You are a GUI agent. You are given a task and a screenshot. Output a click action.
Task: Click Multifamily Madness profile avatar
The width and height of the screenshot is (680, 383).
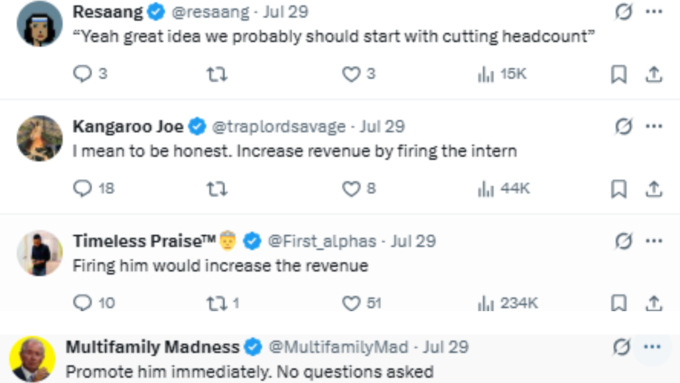tap(33, 358)
